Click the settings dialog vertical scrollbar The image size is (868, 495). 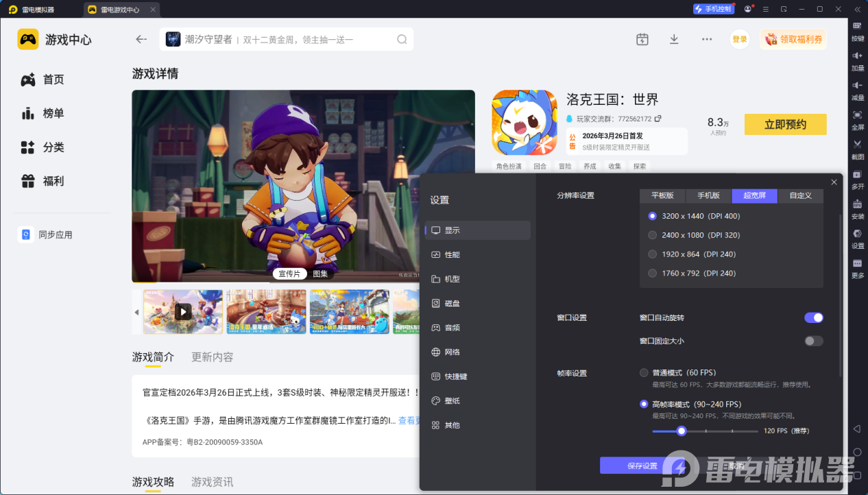click(841, 295)
